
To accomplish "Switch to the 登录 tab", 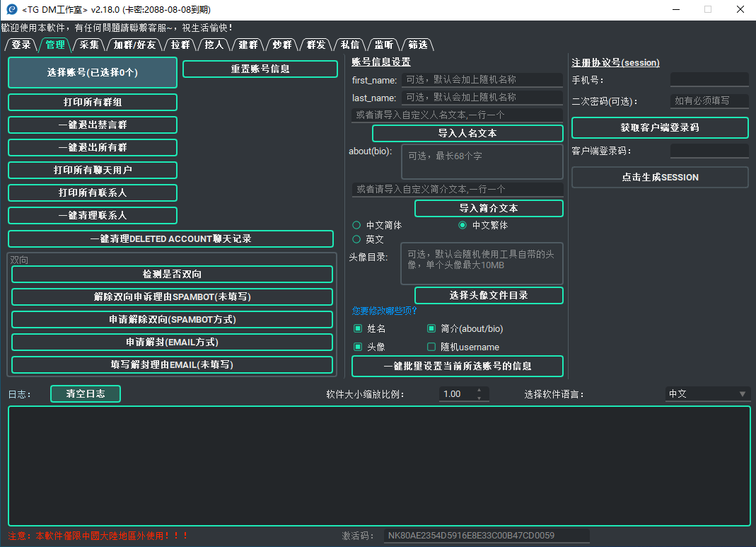I will click(21, 45).
